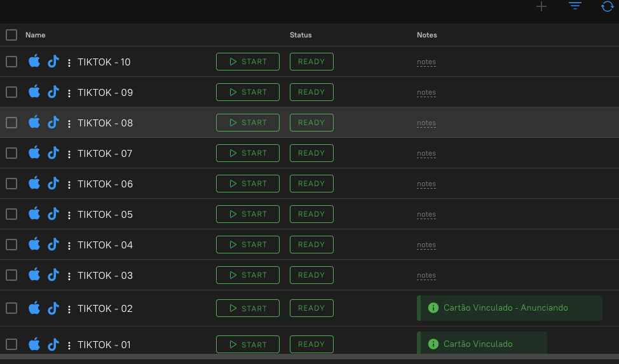The image size is (619, 364).
Task: Click the Status column header
Action: [x=301, y=35]
